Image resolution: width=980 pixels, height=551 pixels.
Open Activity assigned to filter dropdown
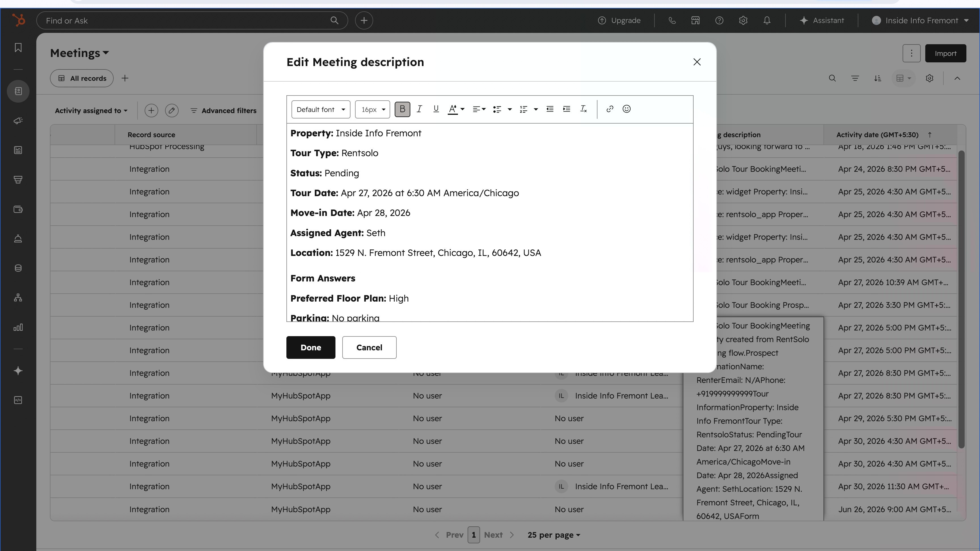coord(91,111)
